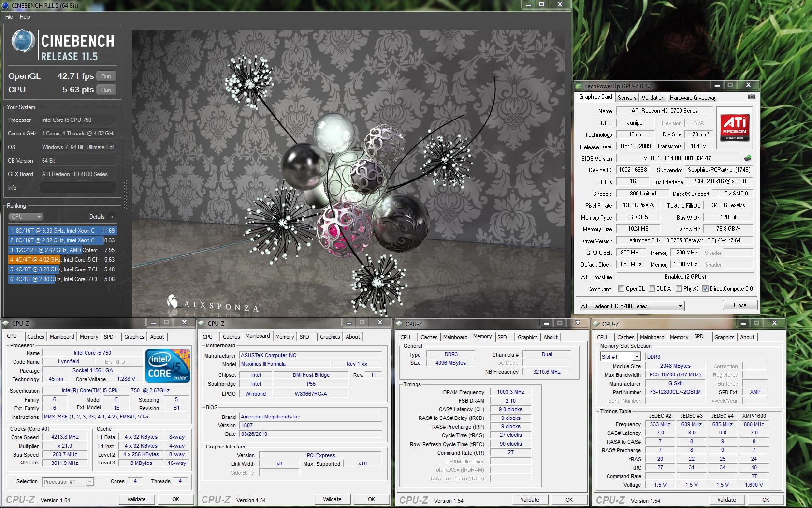Open the Validation tab in GPU-Z
Image resolution: width=812 pixels, height=508 pixels.
(653, 98)
